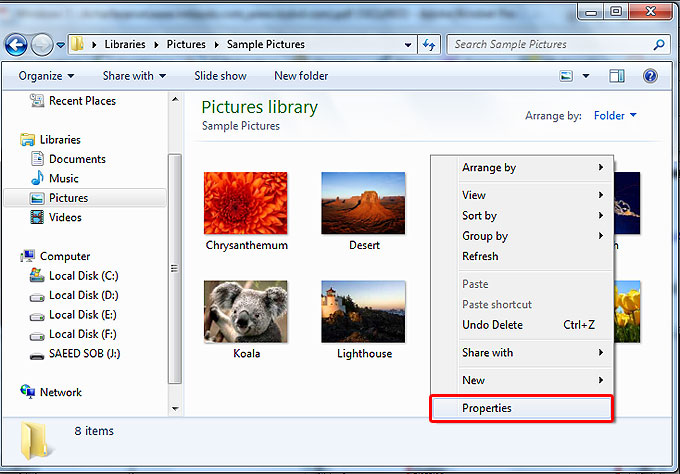Toggle the preview pane icon

pos(617,76)
